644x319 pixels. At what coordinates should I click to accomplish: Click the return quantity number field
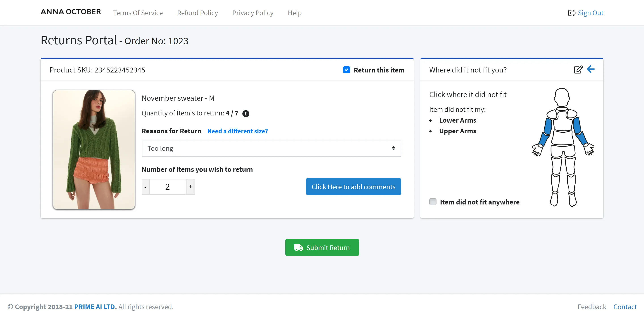point(167,187)
